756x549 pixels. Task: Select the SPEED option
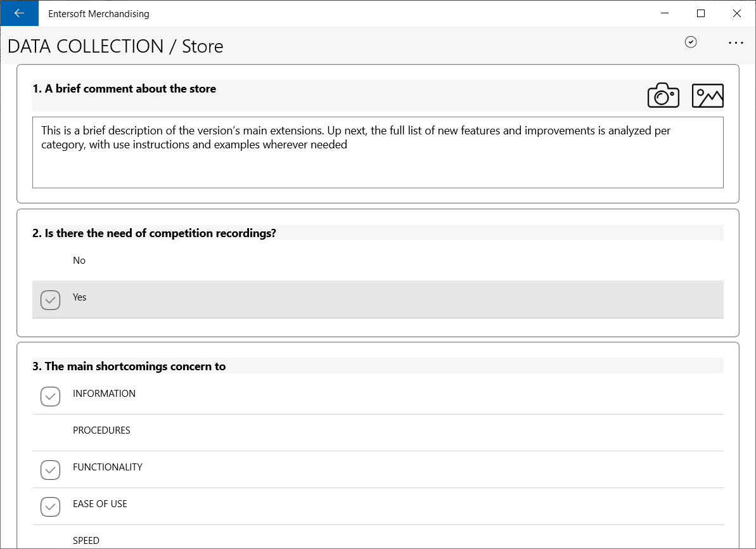pos(378,539)
